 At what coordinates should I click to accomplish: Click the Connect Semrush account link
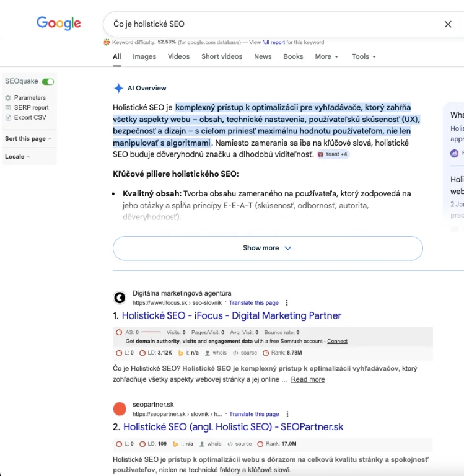[337, 342]
